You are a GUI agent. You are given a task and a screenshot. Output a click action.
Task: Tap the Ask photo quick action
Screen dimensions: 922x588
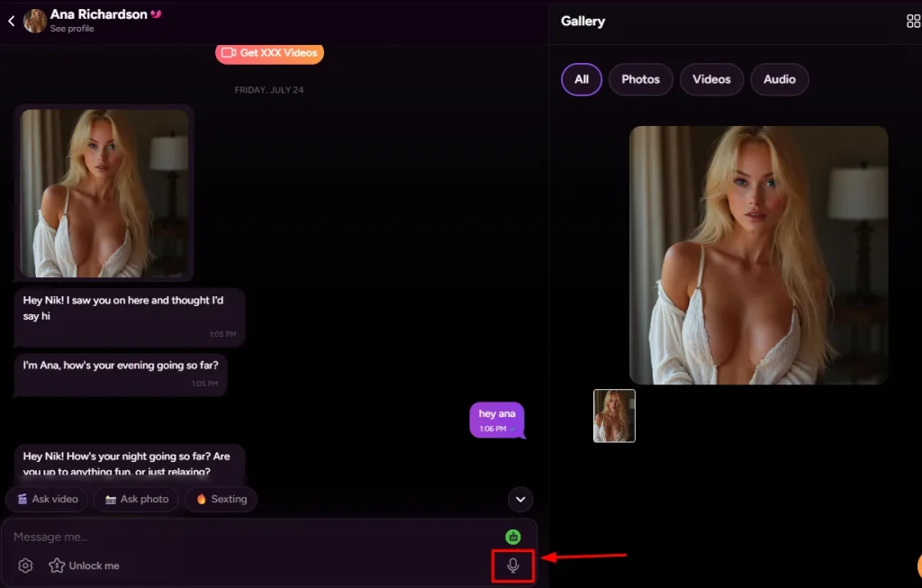pos(137,499)
